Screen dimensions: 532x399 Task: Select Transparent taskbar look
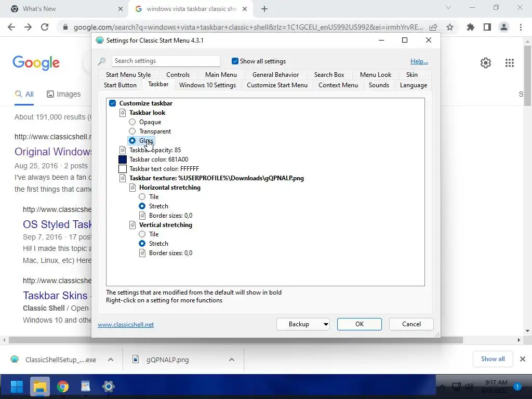click(x=132, y=131)
